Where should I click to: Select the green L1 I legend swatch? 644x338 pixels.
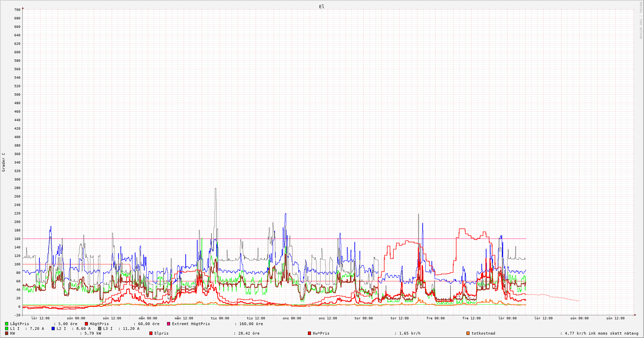click(x=6, y=328)
